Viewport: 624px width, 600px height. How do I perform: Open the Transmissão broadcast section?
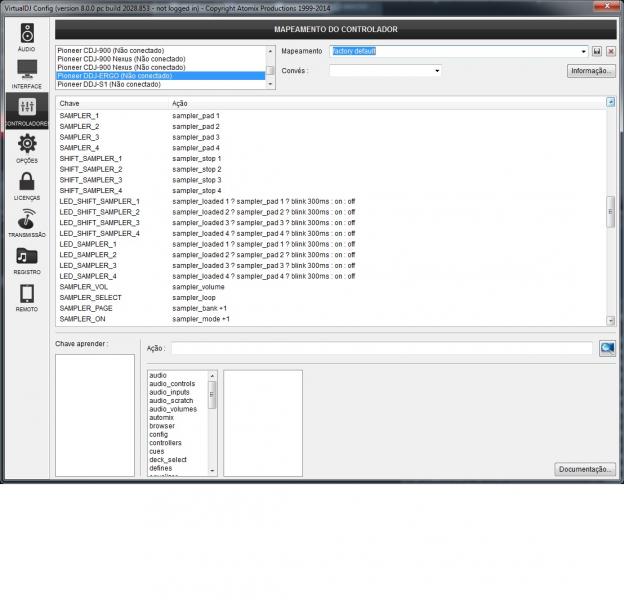(x=27, y=221)
